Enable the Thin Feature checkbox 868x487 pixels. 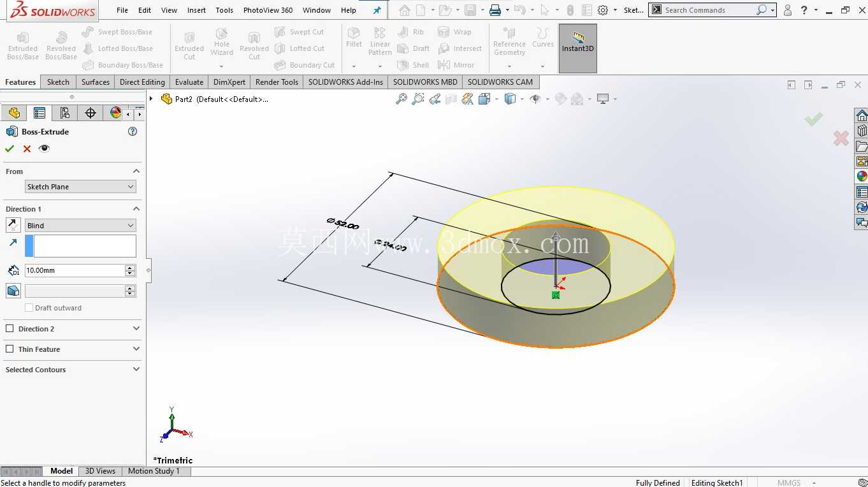pyautogui.click(x=10, y=349)
